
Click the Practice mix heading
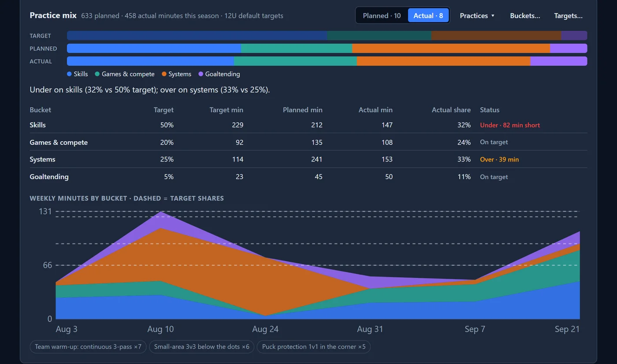click(x=53, y=15)
